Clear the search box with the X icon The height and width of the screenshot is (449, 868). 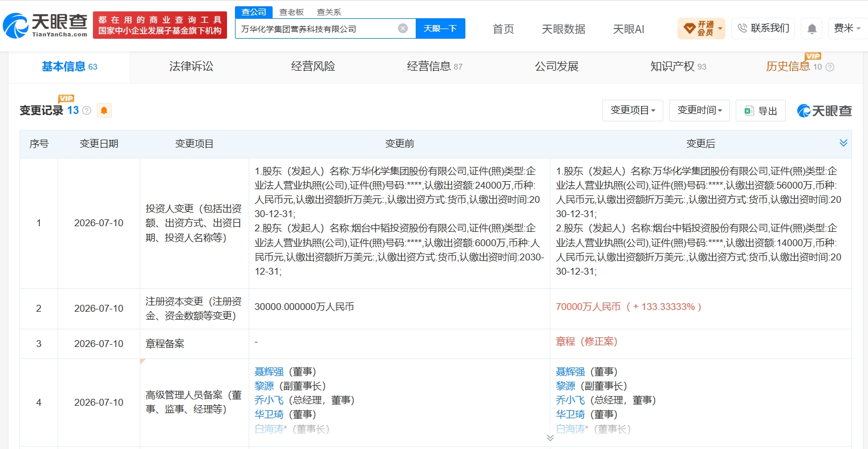point(403,28)
